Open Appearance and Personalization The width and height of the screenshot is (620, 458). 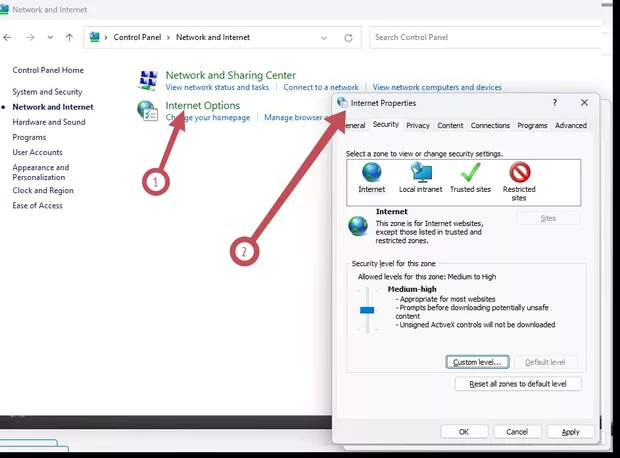[x=40, y=172]
